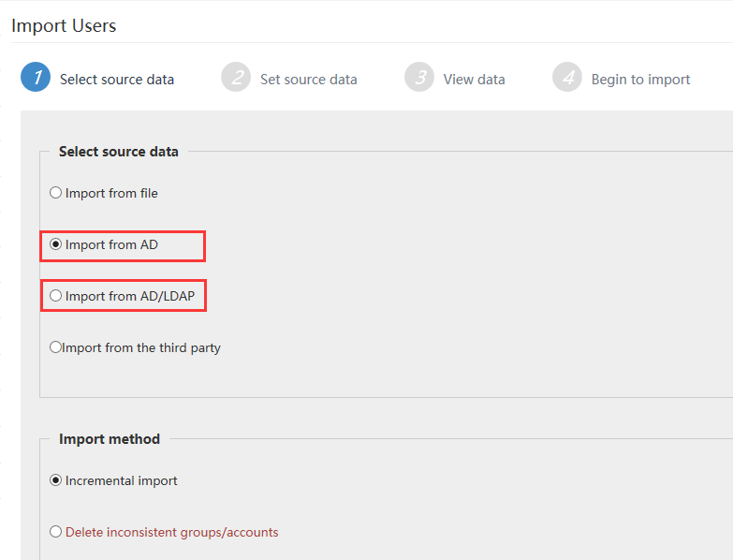Go to the Select source data step label

[117, 80]
